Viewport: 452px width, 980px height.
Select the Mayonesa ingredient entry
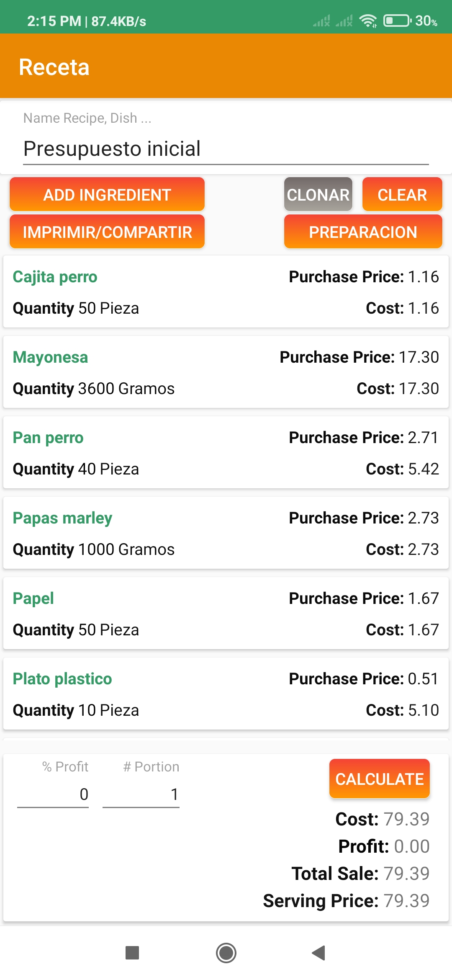[226, 372]
